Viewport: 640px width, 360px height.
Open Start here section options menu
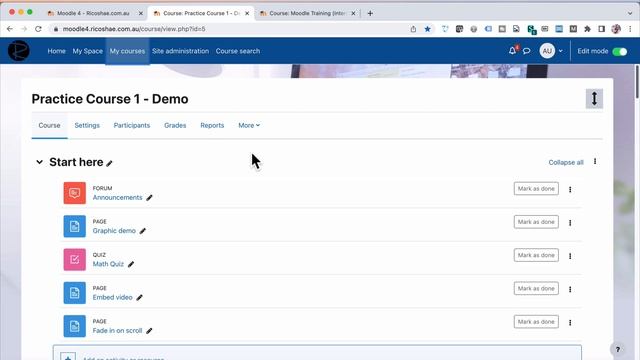[595, 162]
